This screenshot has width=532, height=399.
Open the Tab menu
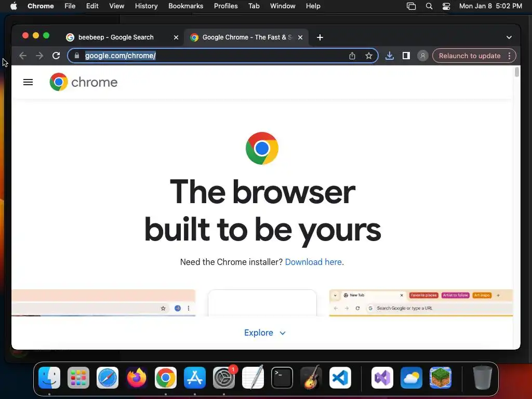[254, 6]
